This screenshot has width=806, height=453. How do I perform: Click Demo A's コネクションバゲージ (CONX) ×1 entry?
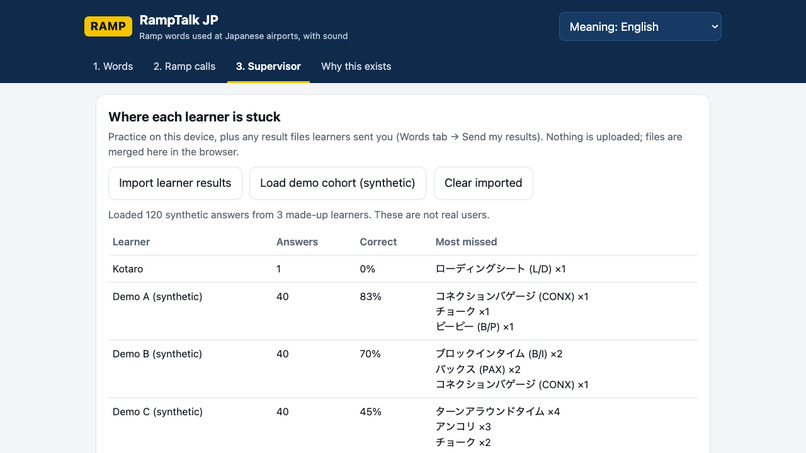512,297
